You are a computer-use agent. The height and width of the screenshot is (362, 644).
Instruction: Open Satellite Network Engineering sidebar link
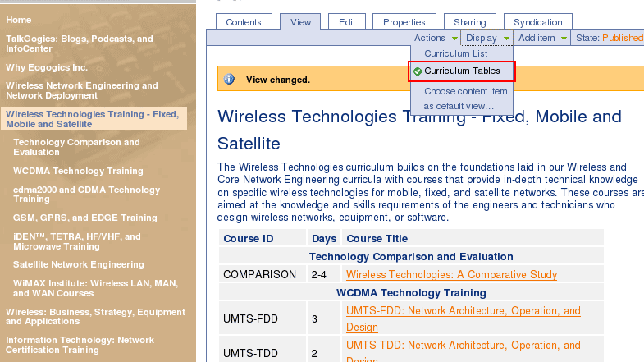tap(79, 264)
